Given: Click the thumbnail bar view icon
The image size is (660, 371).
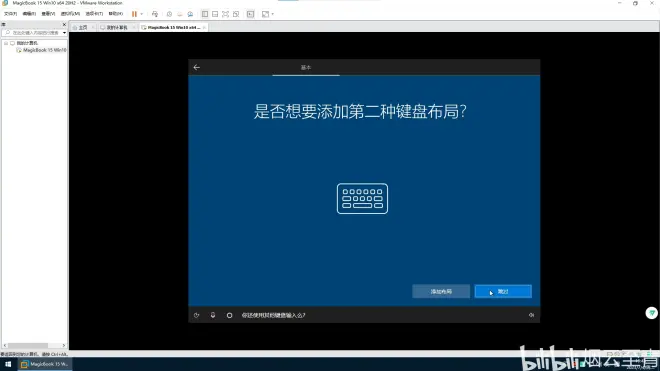Looking at the screenshot, I should click(x=215, y=14).
